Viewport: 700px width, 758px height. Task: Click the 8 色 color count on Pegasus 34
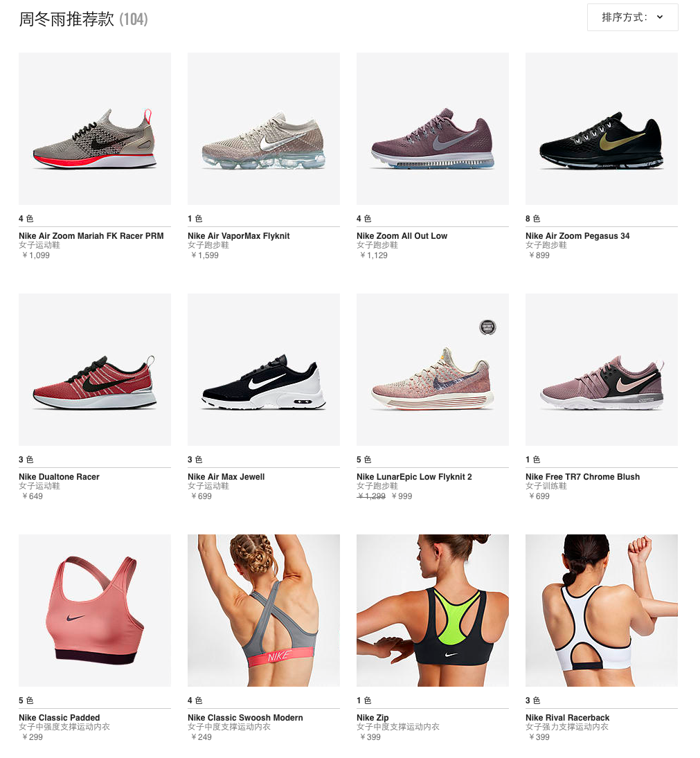coord(532,219)
